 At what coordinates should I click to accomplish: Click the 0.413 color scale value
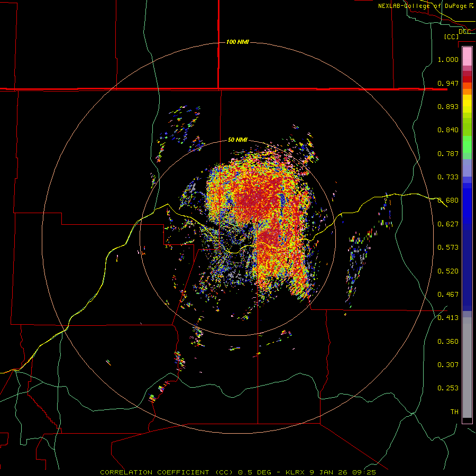tap(448, 318)
